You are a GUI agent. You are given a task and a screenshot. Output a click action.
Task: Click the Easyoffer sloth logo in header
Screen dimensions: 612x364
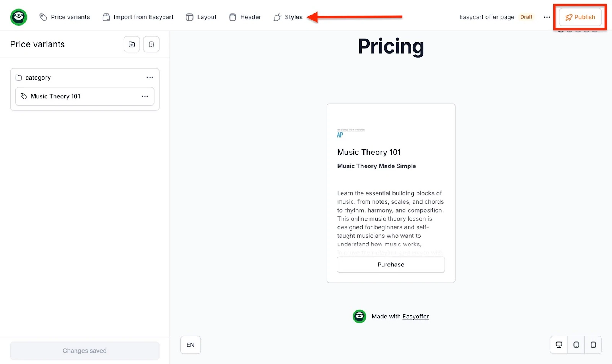click(18, 17)
